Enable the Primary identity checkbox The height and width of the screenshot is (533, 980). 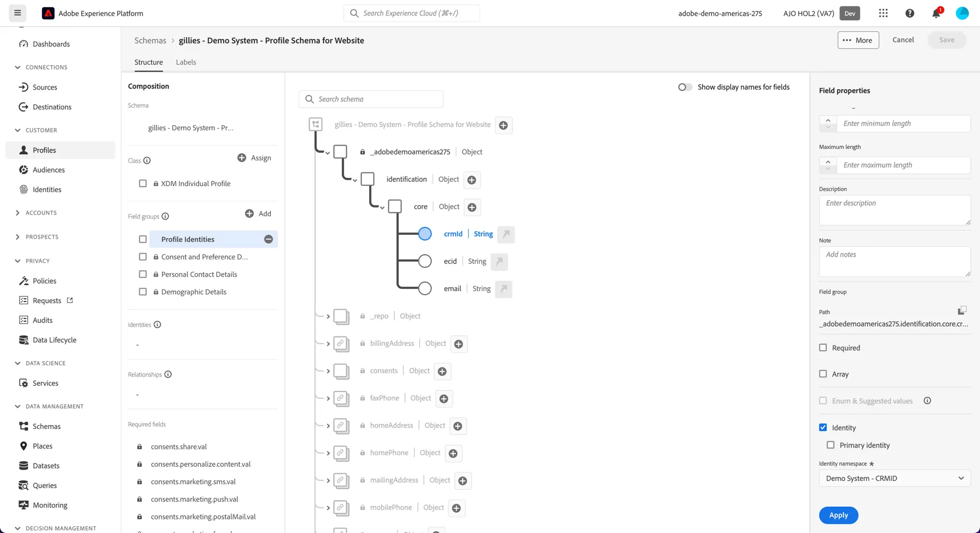[x=831, y=445]
